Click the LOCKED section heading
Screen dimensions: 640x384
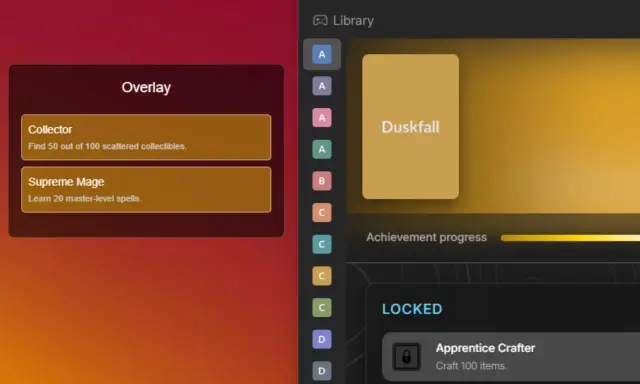(412, 309)
